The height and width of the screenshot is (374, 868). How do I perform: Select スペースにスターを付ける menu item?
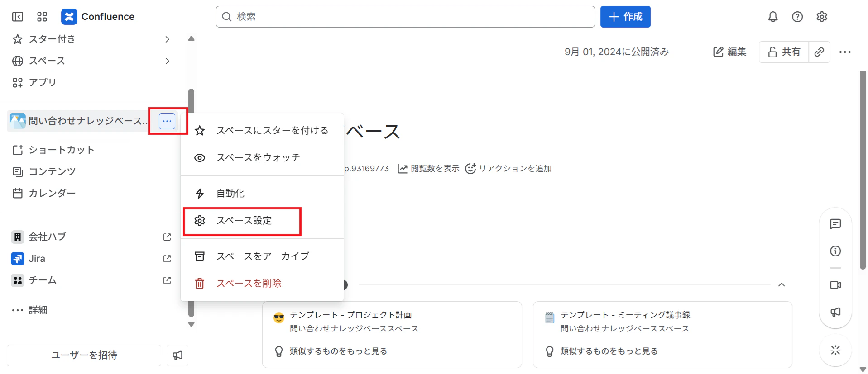point(262,131)
